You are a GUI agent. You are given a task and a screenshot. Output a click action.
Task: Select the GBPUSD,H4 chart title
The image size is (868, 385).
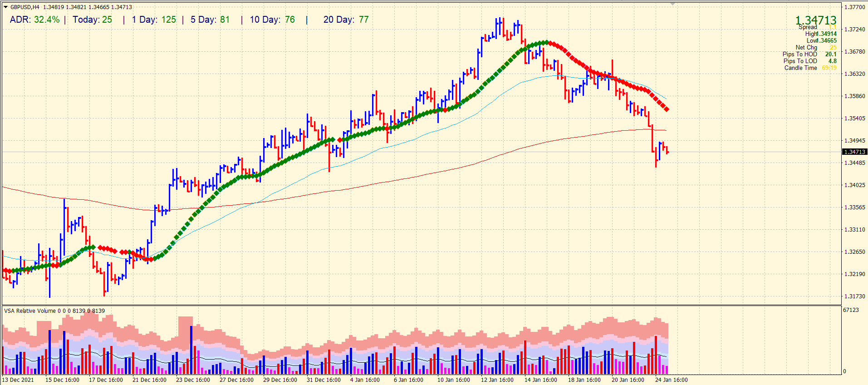25,7
